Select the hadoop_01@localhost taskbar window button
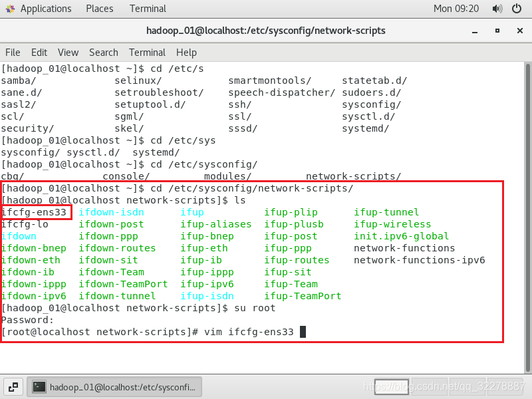The height and width of the screenshot is (399, 532). (x=114, y=387)
